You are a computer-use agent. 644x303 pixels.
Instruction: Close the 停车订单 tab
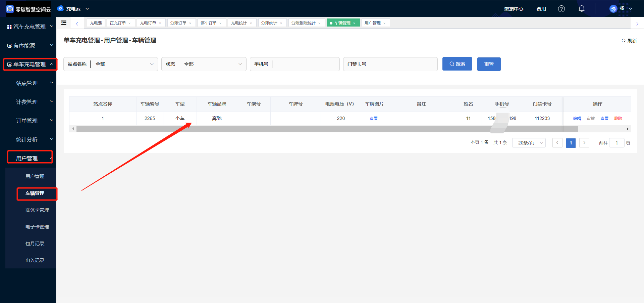(x=220, y=23)
